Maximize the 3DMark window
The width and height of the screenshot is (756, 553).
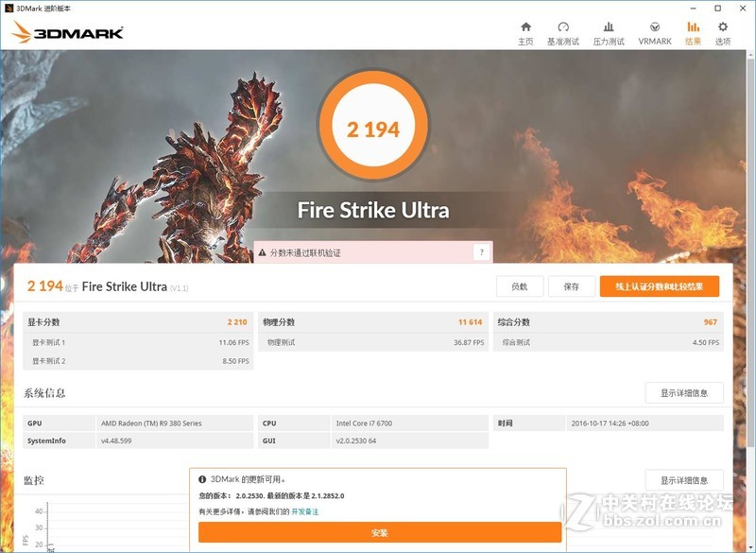click(x=718, y=9)
